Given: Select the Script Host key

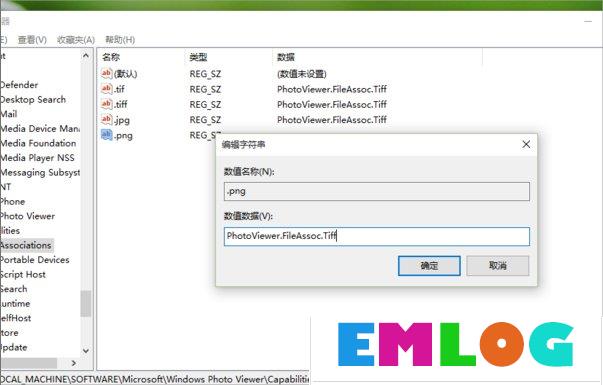Looking at the screenshot, I should 23,275.
